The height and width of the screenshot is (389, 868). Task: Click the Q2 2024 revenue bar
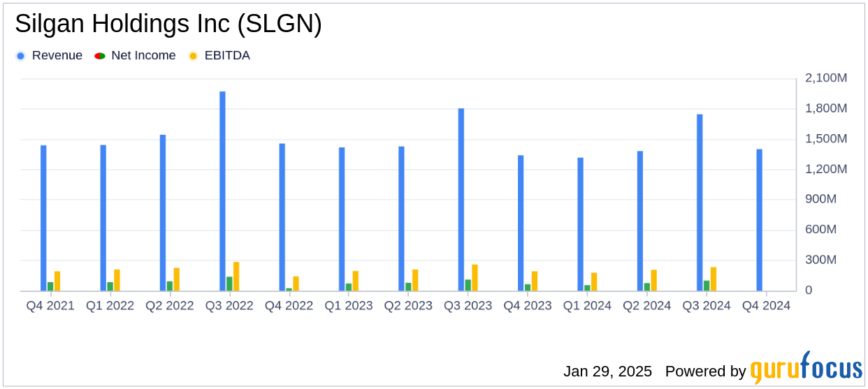tap(640, 221)
